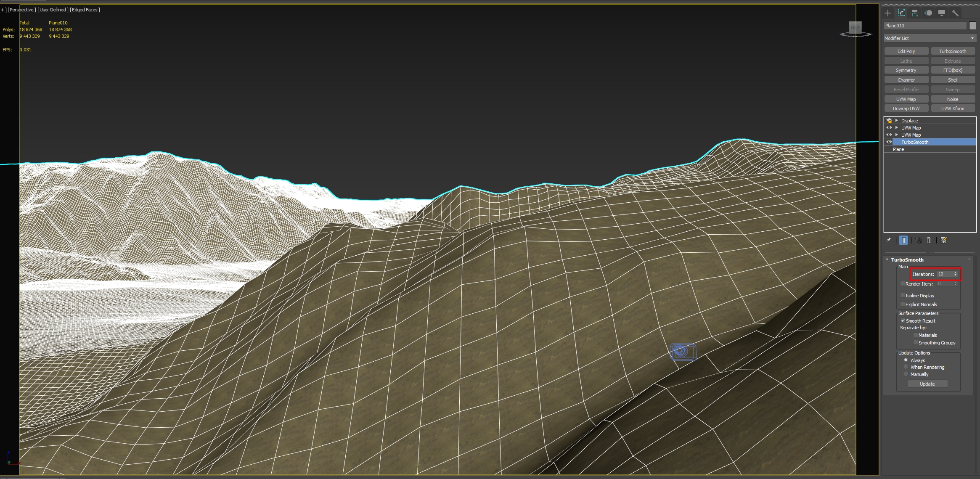Toggle visibility of first UVW Map modifier
980x479 pixels.
pos(889,127)
